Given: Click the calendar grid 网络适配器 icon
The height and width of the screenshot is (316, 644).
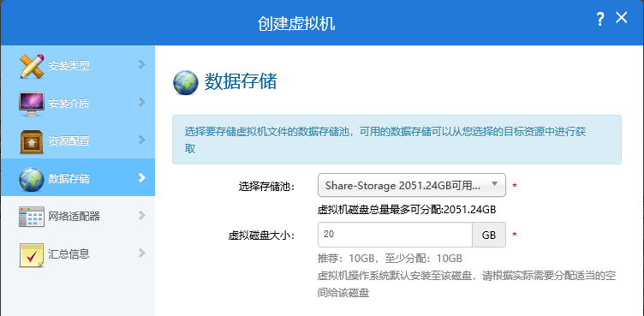Looking at the screenshot, I should pos(32,217).
